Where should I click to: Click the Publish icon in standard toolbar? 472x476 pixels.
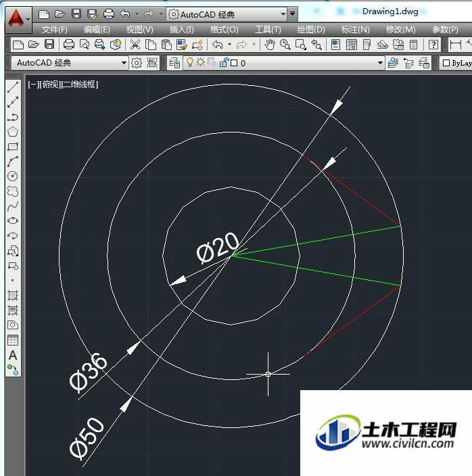pos(100,45)
